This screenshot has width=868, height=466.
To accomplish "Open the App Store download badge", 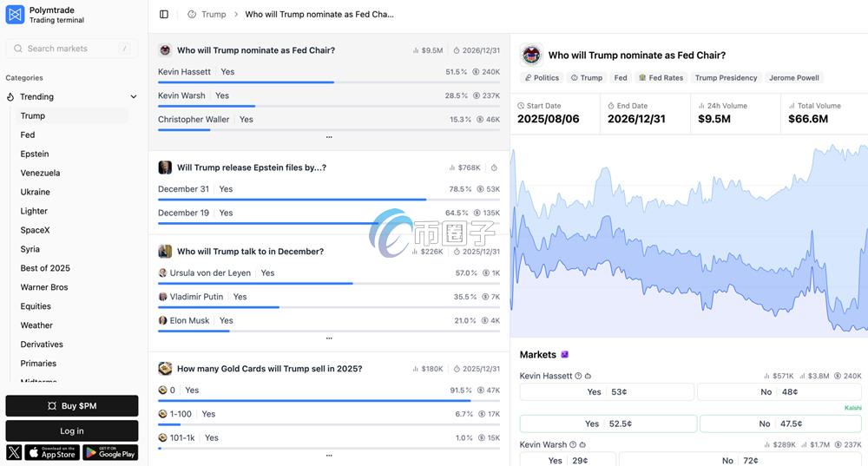I will click(52, 452).
